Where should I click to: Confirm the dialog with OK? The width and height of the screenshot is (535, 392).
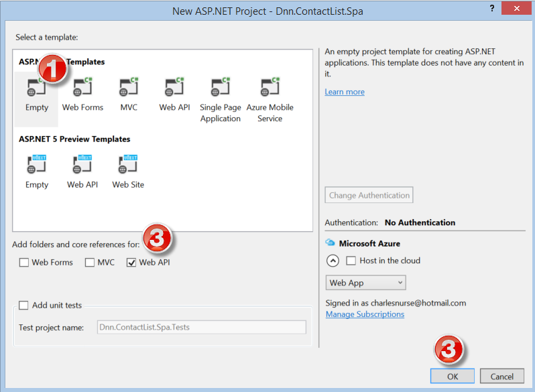(x=453, y=376)
